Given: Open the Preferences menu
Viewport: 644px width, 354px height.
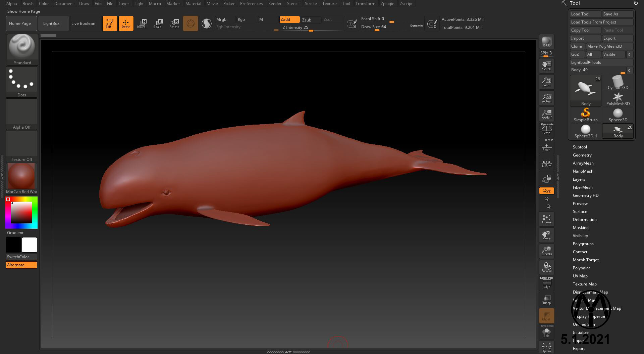Looking at the screenshot, I should pos(252,3).
